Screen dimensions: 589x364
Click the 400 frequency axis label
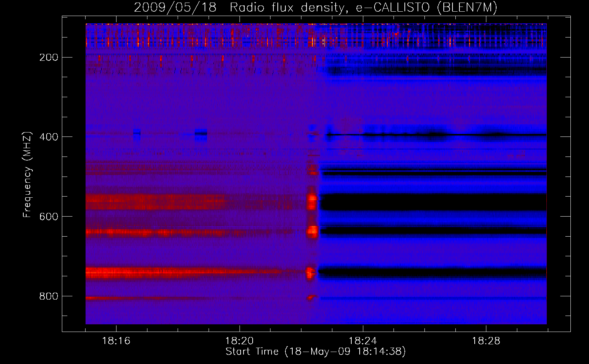point(49,137)
